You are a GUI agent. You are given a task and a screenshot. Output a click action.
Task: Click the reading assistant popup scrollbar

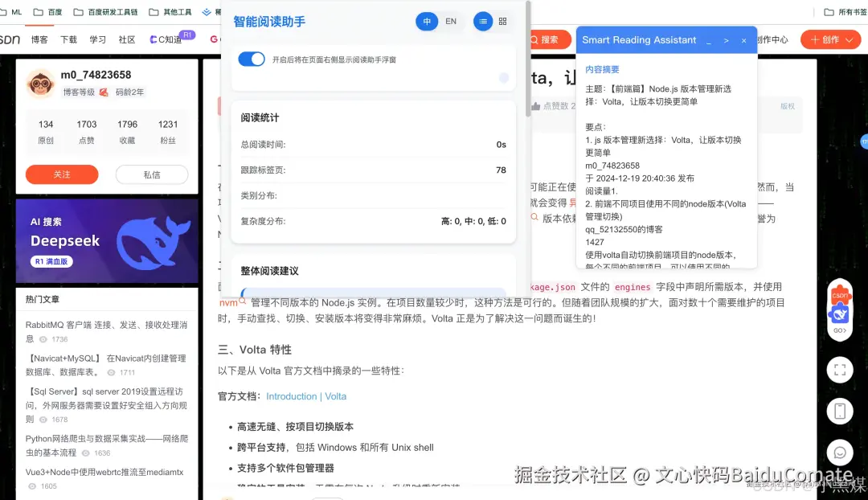click(x=528, y=58)
